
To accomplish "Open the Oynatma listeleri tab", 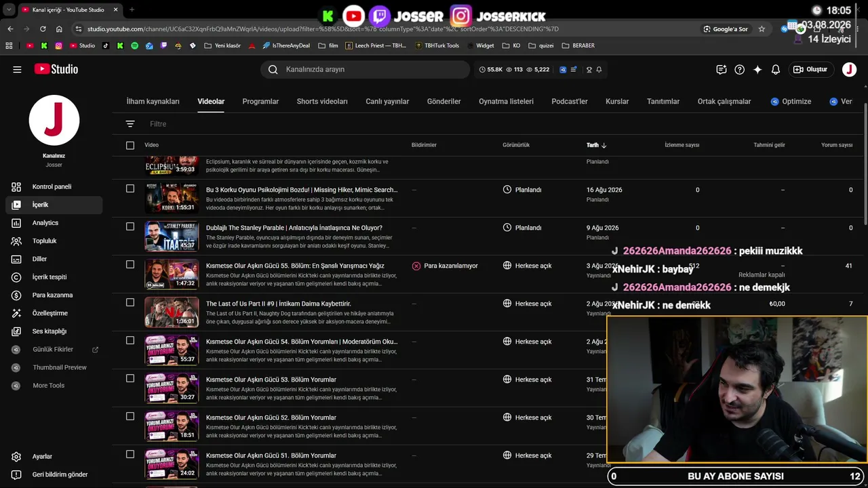I will pos(506,102).
